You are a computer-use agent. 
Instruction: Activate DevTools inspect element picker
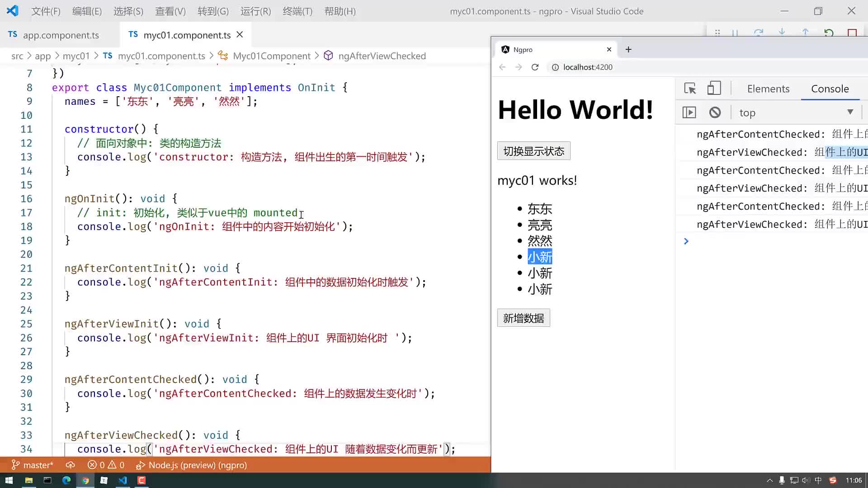pos(690,89)
